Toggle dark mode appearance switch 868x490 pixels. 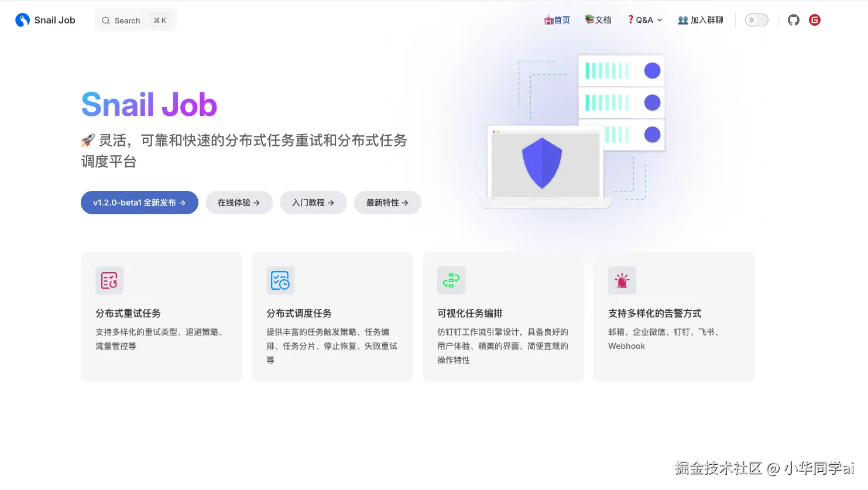(x=756, y=20)
